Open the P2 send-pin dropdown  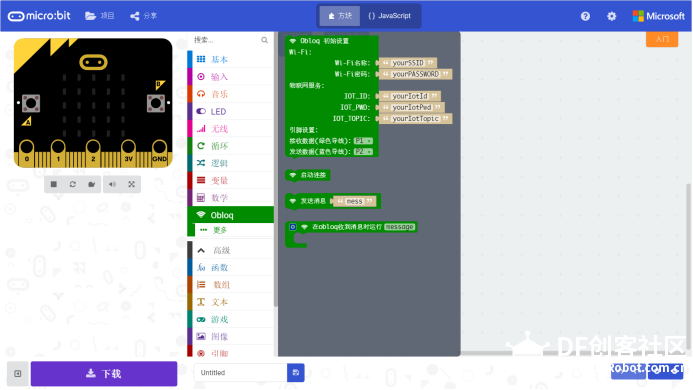pos(363,152)
